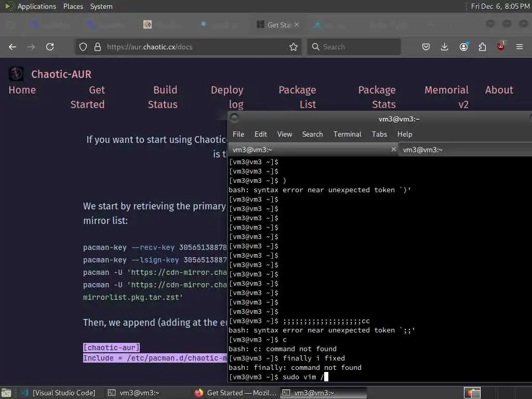This screenshot has height=399, width=532.
Task: Open the System menu in top panel
Action: (101, 6)
